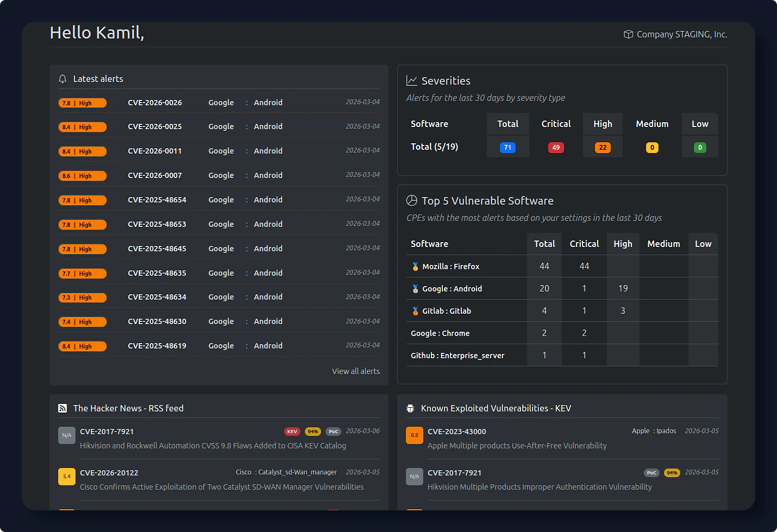Click the bug icon next to Known Exploited Vulnerabilities
The image size is (777, 532).
410,408
